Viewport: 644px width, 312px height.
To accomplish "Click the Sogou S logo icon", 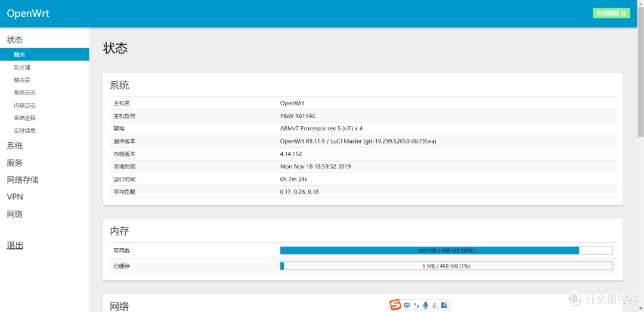I will [x=395, y=305].
